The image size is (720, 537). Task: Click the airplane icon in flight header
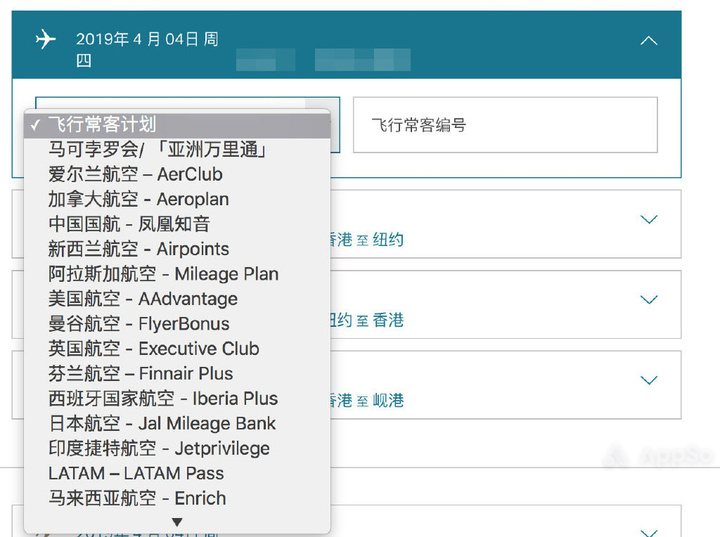pos(45,39)
